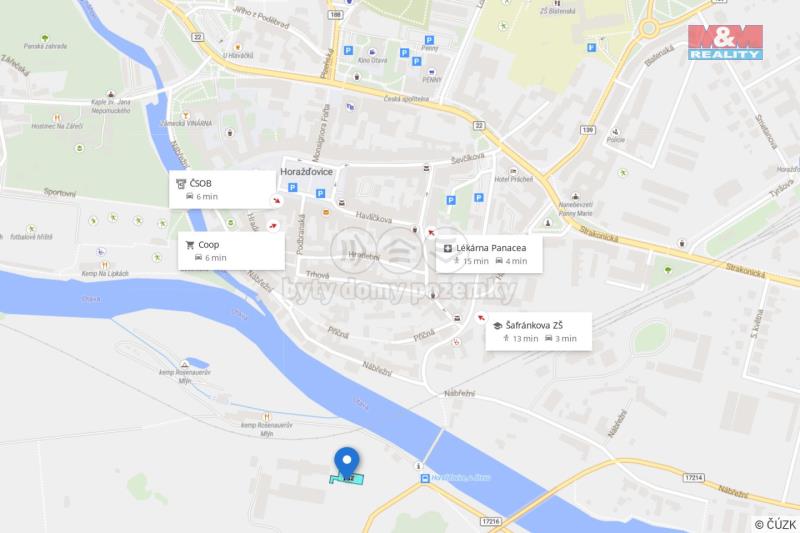This screenshot has height=533, width=800.
Task: Click the red arrow marker beside ČSOB
Action: (x=277, y=200)
